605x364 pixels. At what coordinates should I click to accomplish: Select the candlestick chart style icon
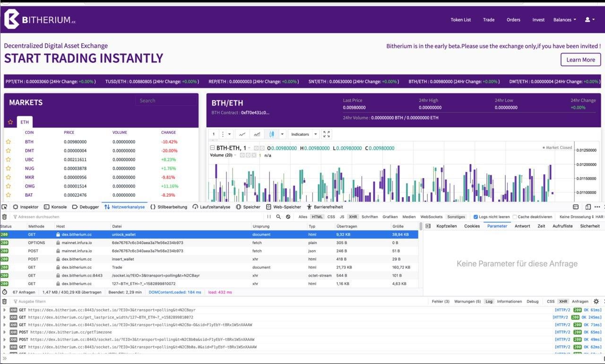tap(272, 134)
